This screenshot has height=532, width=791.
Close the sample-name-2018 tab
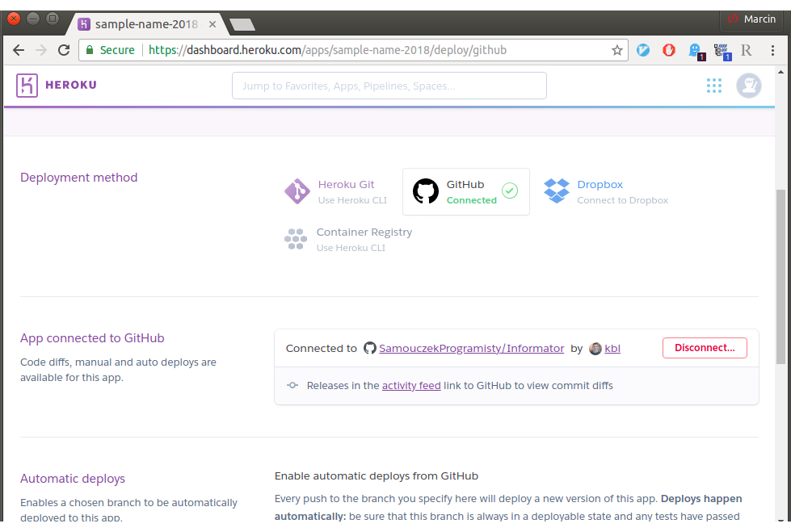coord(212,24)
